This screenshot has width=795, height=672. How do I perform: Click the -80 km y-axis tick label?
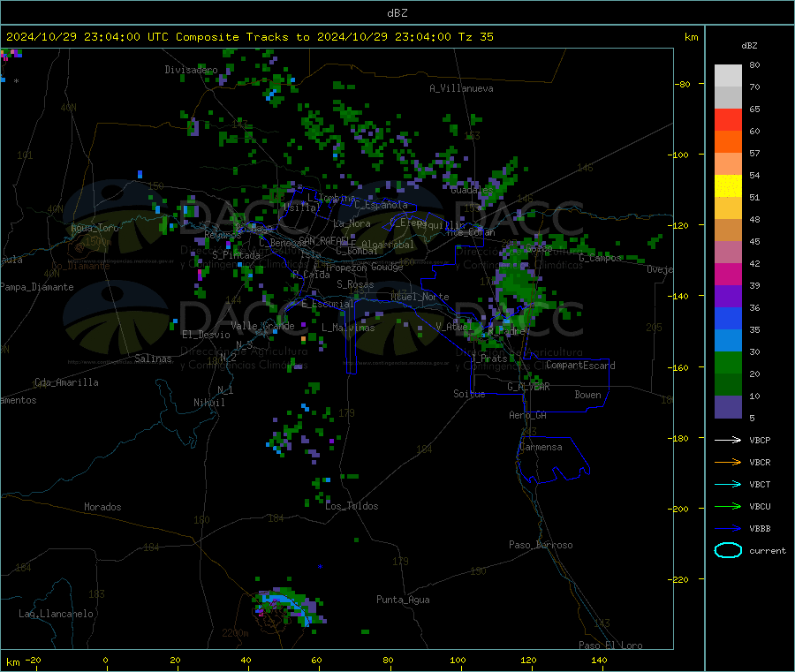tap(683, 84)
